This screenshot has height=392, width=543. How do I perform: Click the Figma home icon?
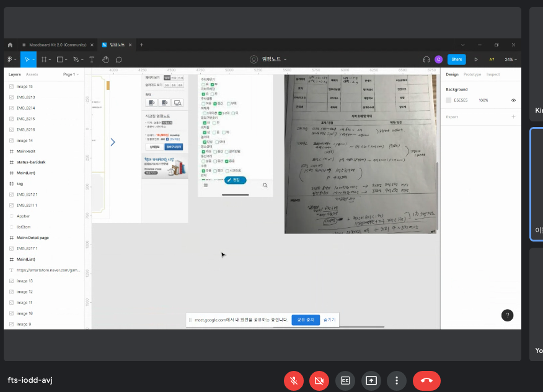tap(10, 45)
